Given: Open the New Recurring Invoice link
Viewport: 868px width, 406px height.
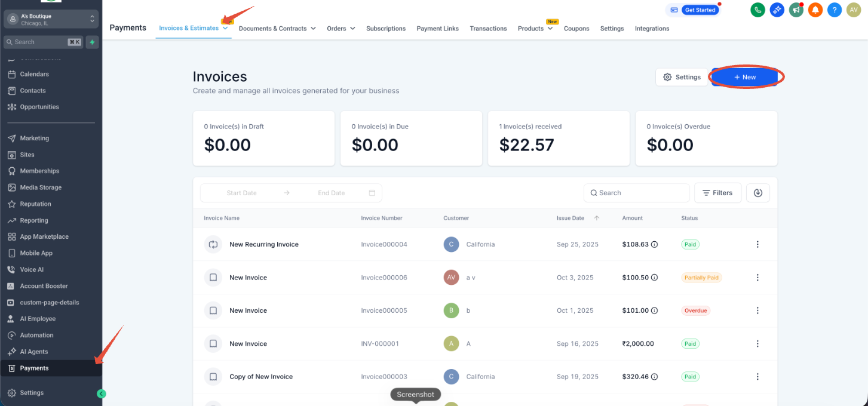Looking at the screenshot, I should [264, 244].
